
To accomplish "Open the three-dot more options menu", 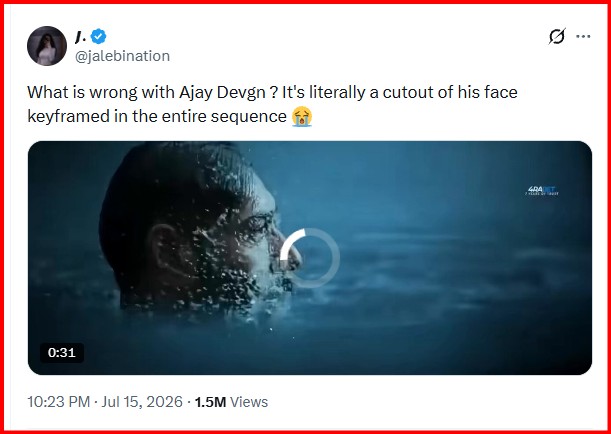I will [x=583, y=36].
